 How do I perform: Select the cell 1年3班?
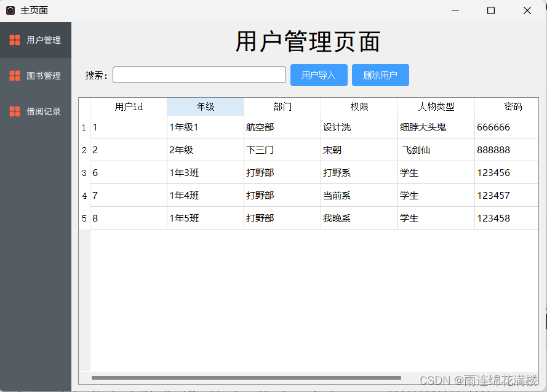[x=206, y=173]
